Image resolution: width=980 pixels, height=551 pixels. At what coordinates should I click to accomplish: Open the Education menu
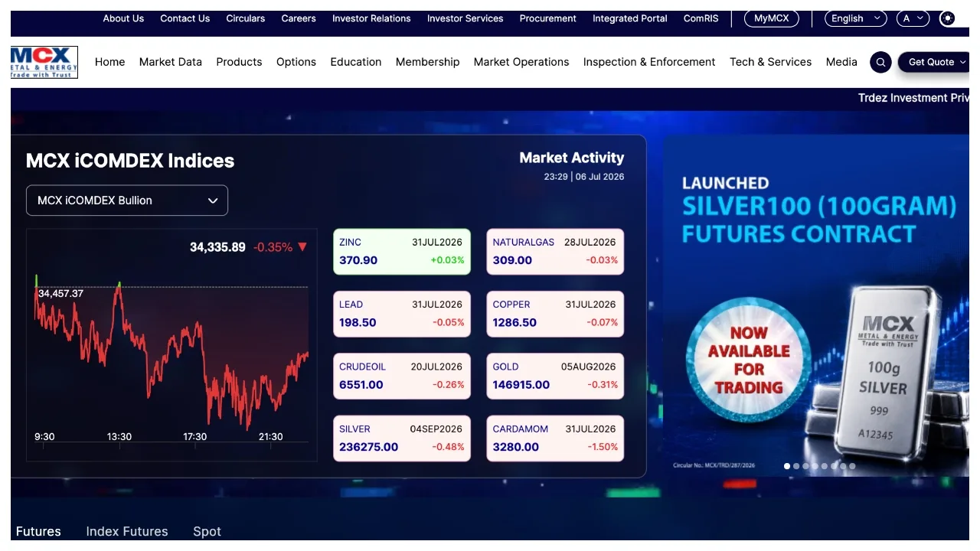point(356,62)
